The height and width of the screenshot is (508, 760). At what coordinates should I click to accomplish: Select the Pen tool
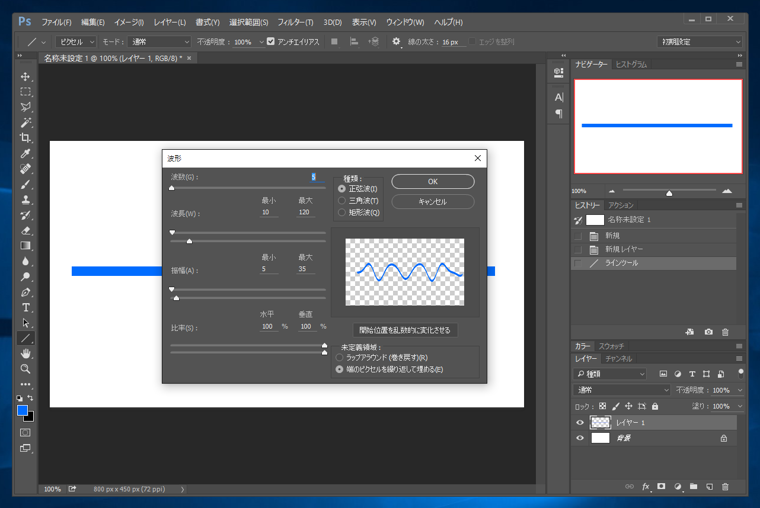(x=26, y=292)
